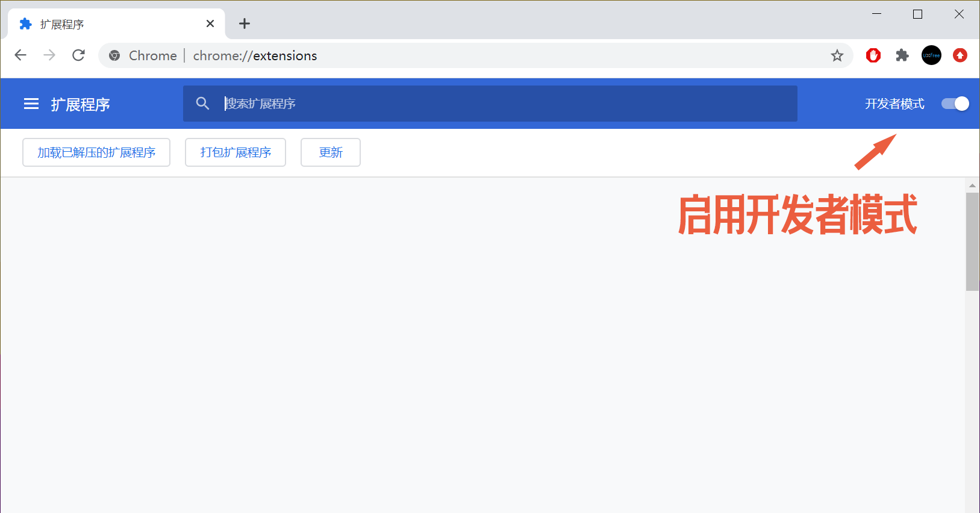
Task: Toggle the 开发者模式 switch
Action: [x=955, y=104]
